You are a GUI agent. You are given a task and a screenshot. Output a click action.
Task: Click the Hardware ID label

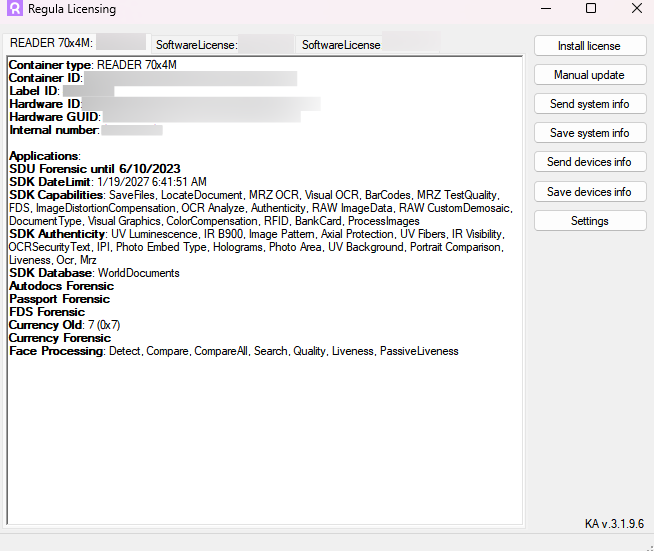tap(46, 104)
